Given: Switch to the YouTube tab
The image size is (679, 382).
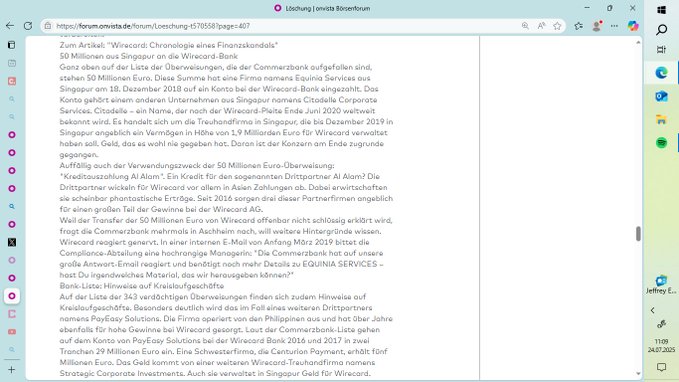Looking at the screenshot, I should point(12,332).
